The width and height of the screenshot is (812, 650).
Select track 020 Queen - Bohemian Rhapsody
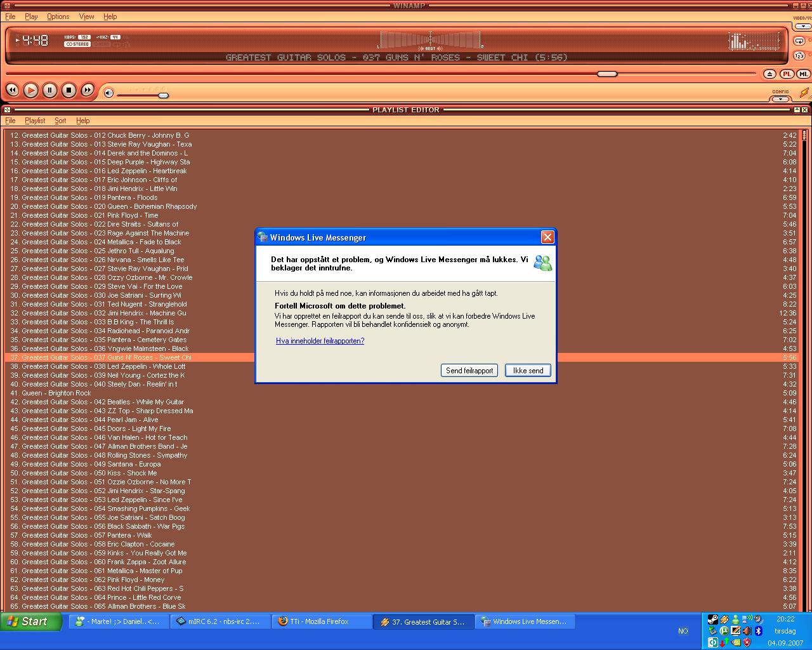(x=401, y=206)
